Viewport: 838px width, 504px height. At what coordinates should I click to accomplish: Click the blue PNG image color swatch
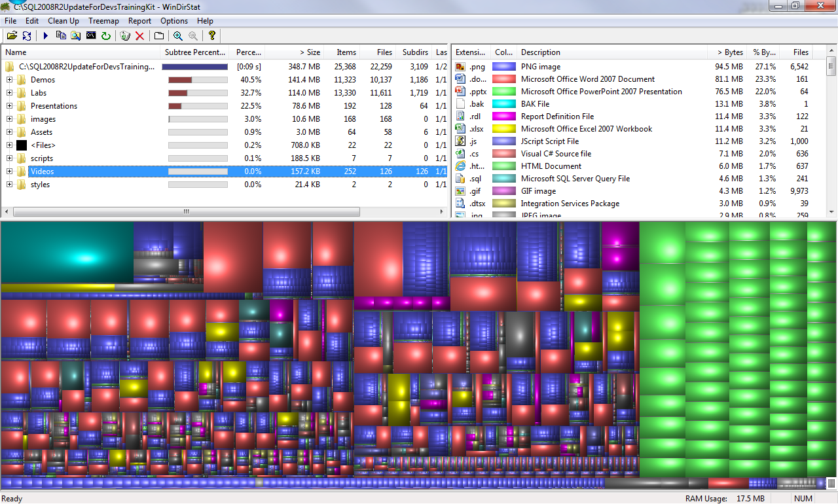504,67
